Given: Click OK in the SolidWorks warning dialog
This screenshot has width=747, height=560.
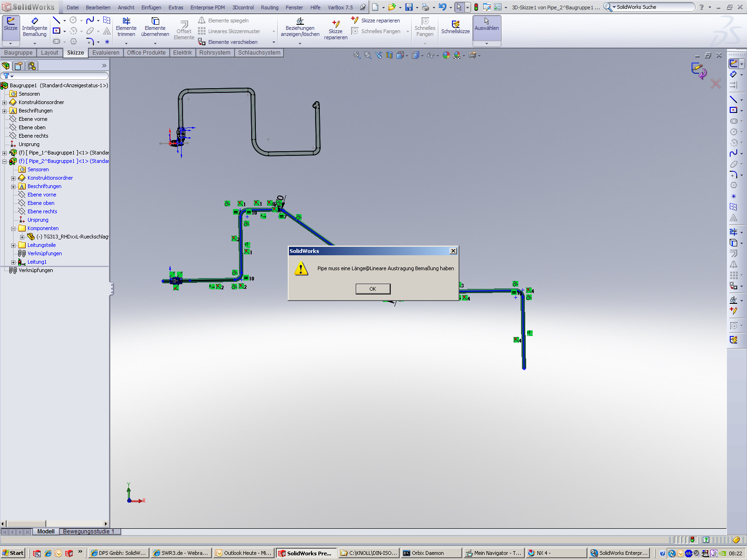Looking at the screenshot, I should tap(373, 289).
